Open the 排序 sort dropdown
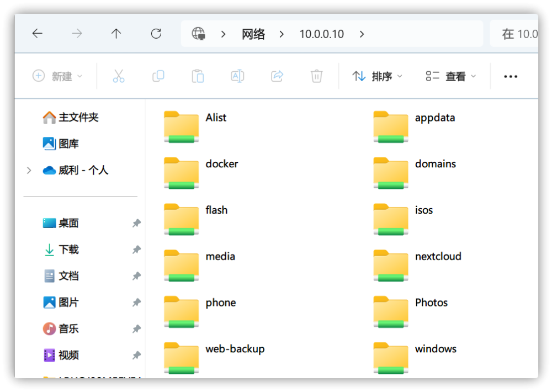Viewport: 552px width, 392px height. [x=377, y=76]
